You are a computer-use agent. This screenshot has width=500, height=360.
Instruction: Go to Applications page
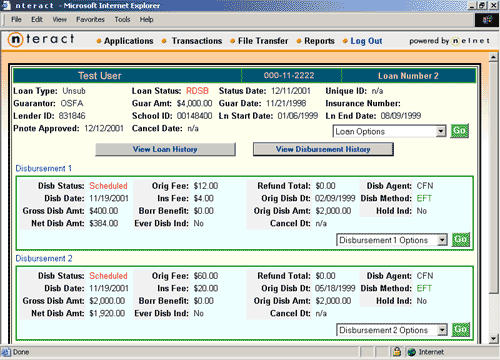click(x=128, y=41)
